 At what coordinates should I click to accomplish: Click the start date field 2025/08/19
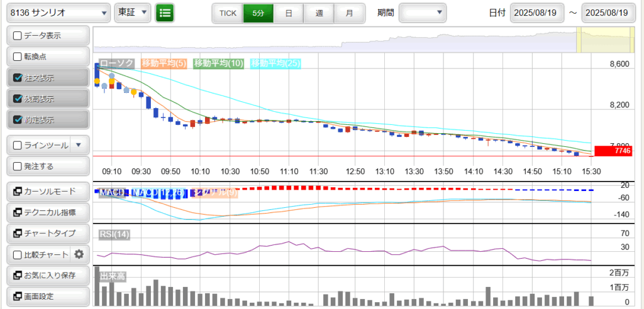click(x=536, y=13)
